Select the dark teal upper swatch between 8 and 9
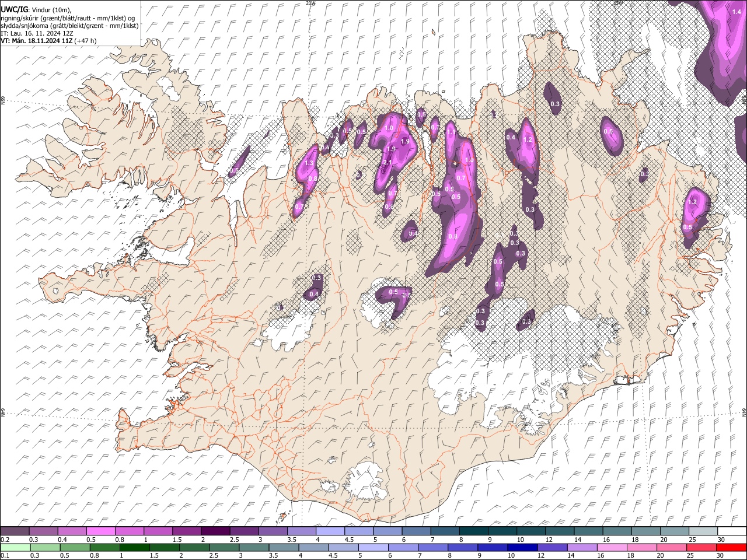The width and height of the screenshot is (747, 560). [x=474, y=531]
